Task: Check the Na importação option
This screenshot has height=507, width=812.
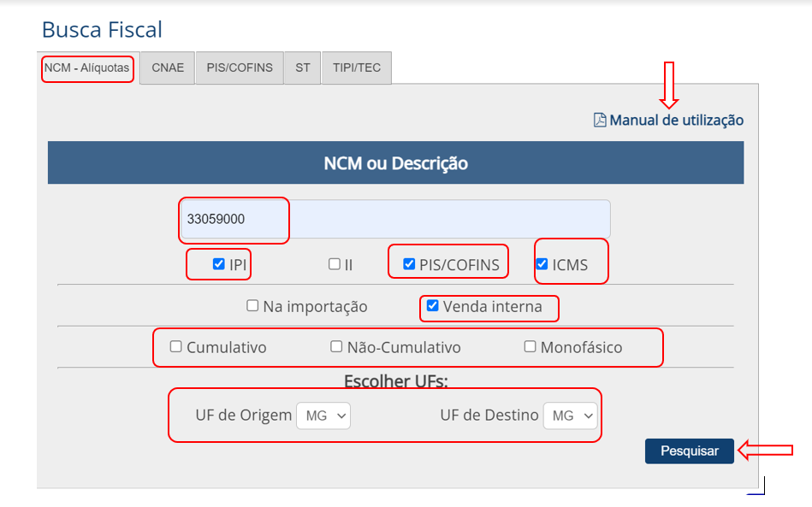Action: point(252,305)
